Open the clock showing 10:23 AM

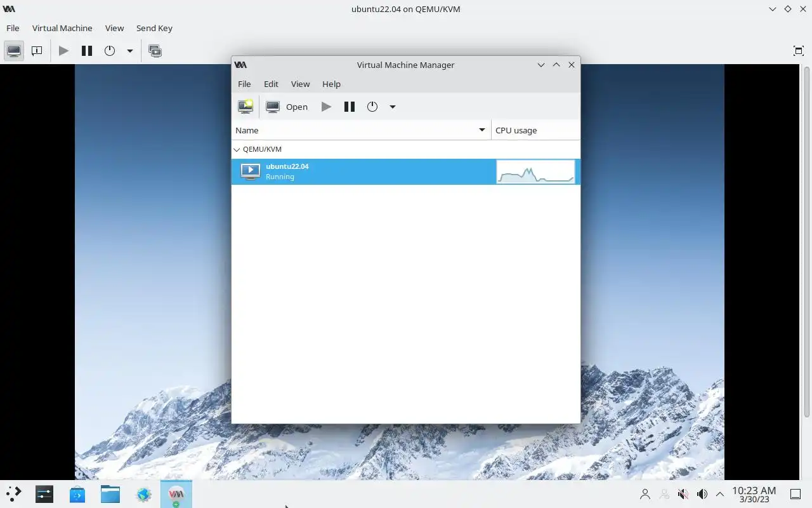coord(754,494)
